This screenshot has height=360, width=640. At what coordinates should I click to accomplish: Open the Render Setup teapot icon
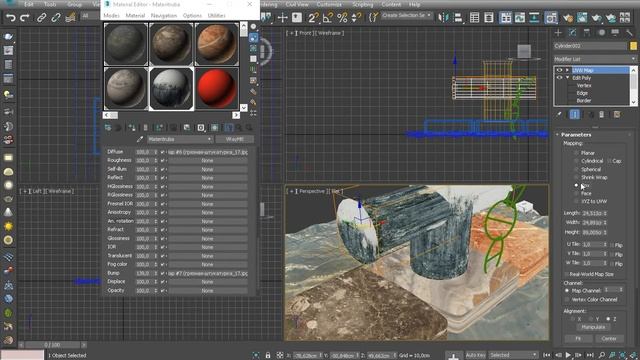[x=568, y=18]
